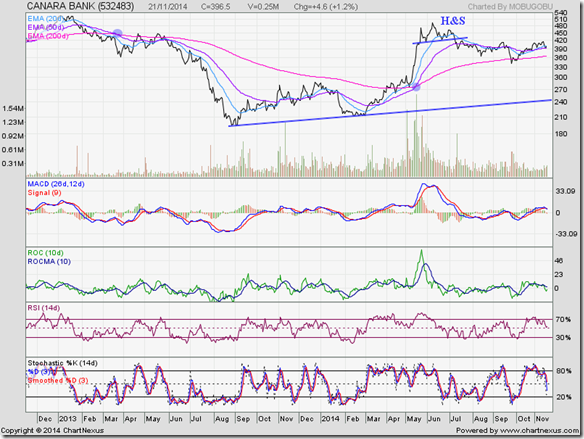Click the 1.23M volume axis label

click(x=13, y=122)
